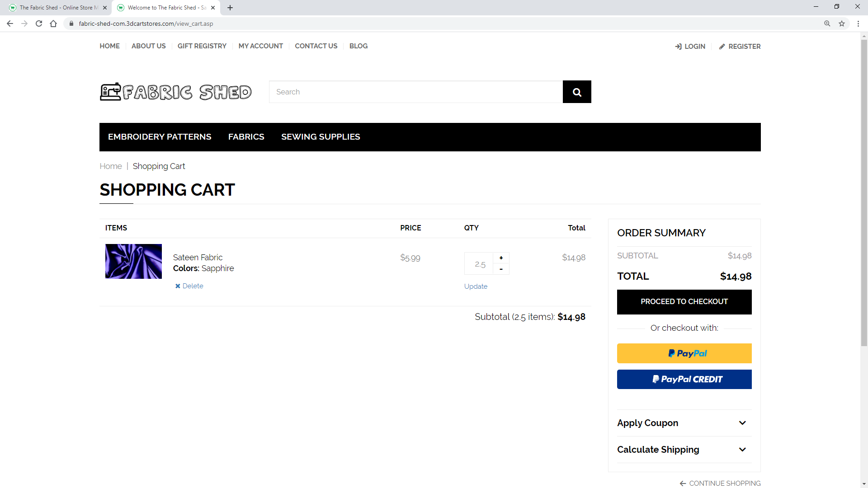Click the browser reload icon
Screen dimensions: 868x488
[x=39, y=23]
